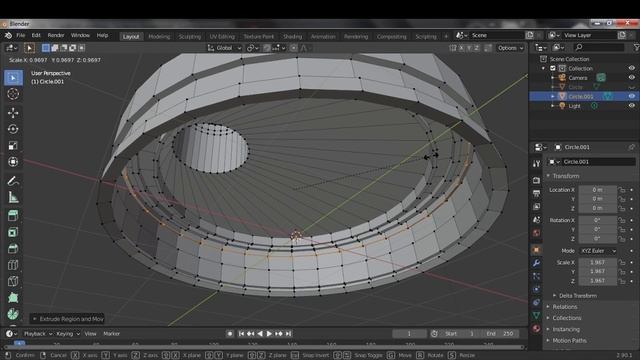Switch to the UV Editing workspace tab
The image size is (640, 360).
[x=222, y=36]
